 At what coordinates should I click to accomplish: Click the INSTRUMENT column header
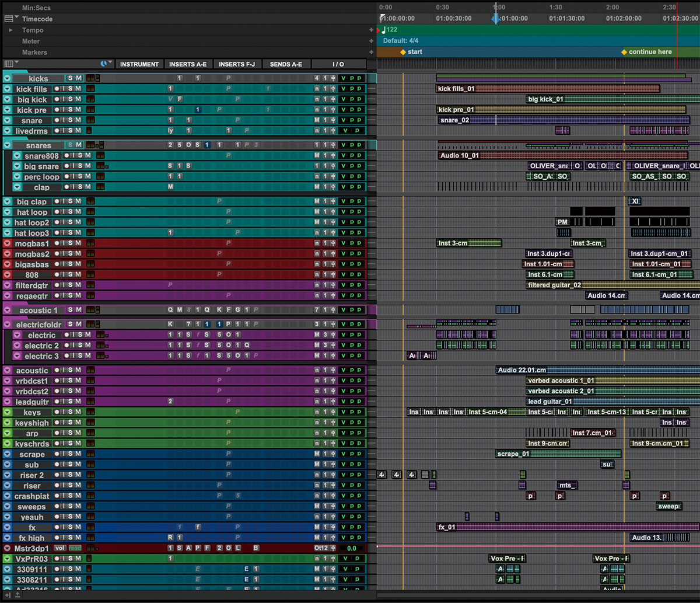tap(139, 64)
